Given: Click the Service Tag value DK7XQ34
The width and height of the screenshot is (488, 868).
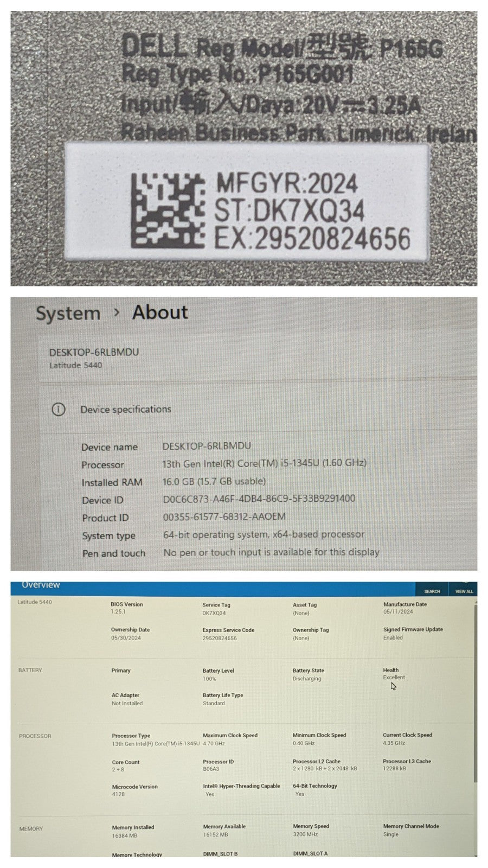Looking at the screenshot, I should [214, 613].
